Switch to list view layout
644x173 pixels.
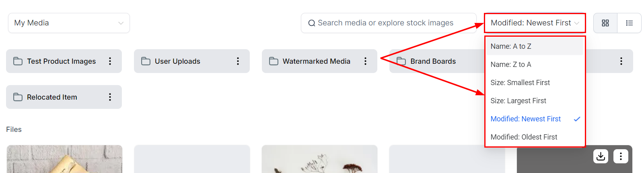click(x=630, y=23)
